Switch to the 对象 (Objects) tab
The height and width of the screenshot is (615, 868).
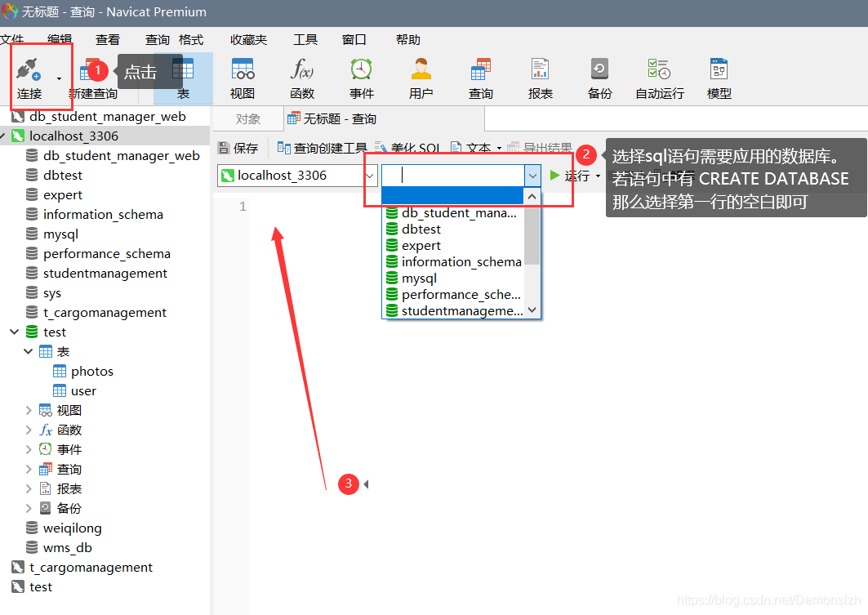pyautogui.click(x=247, y=119)
